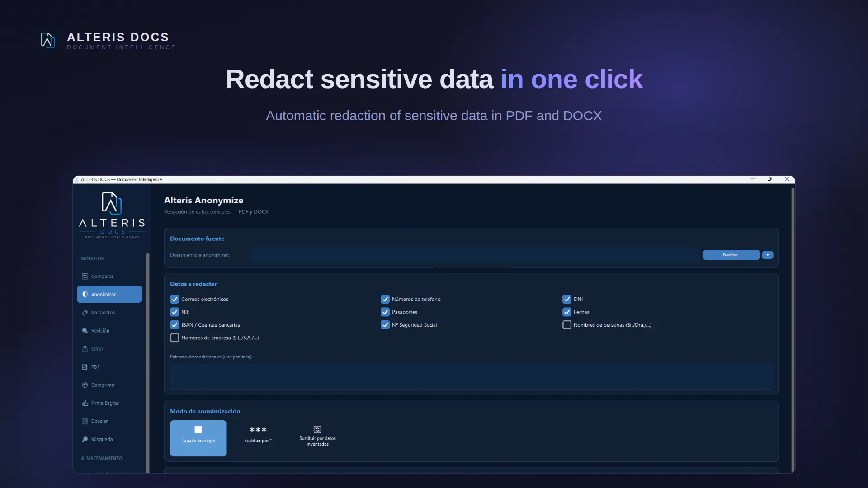Select the Comprimir module label
The height and width of the screenshot is (488, 868).
[x=103, y=385]
